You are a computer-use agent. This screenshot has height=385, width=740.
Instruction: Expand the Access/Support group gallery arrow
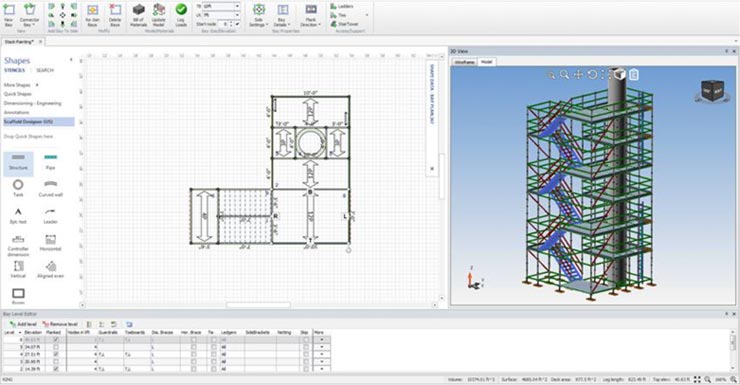367,15
